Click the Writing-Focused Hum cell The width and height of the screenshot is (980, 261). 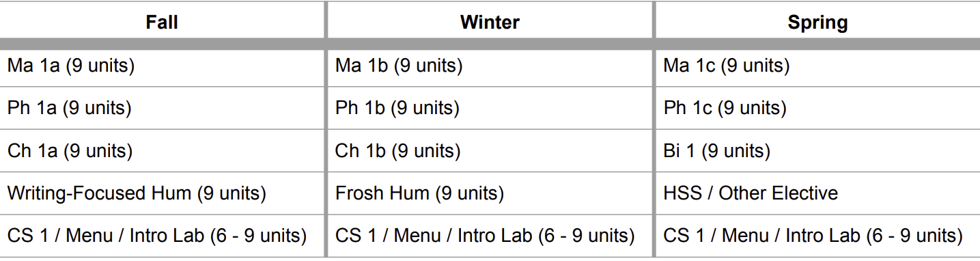pyautogui.click(x=162, y=193)
